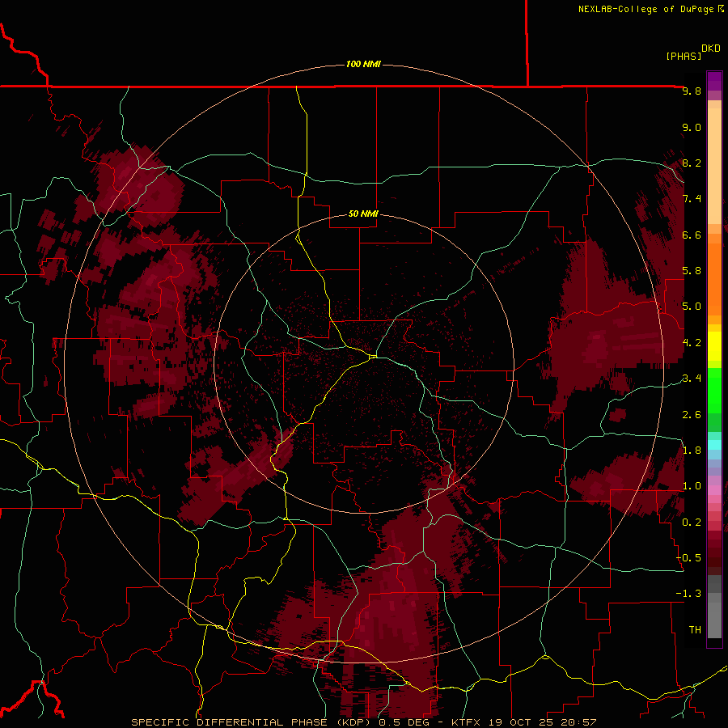Click the 1.0 scale value
Viewport: 728px width, 728px height.
[692, 486]
